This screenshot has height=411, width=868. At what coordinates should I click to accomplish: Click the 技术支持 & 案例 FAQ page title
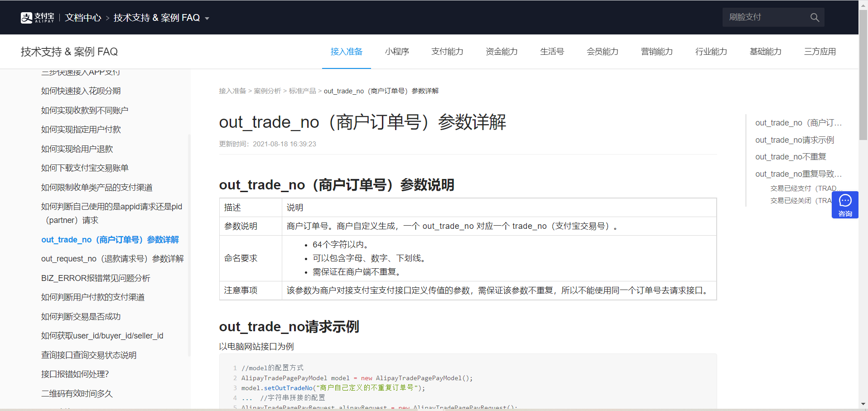[69, 52]
